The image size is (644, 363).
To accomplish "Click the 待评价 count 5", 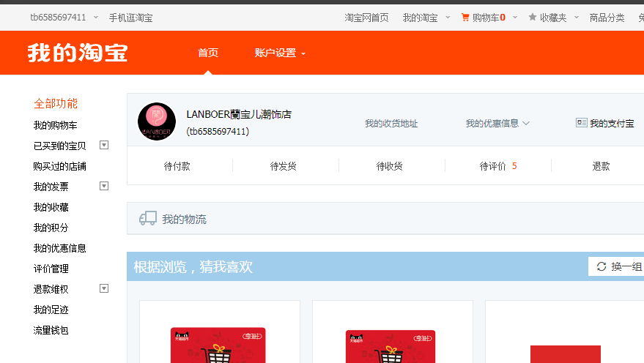I will [x=514, y=166].
